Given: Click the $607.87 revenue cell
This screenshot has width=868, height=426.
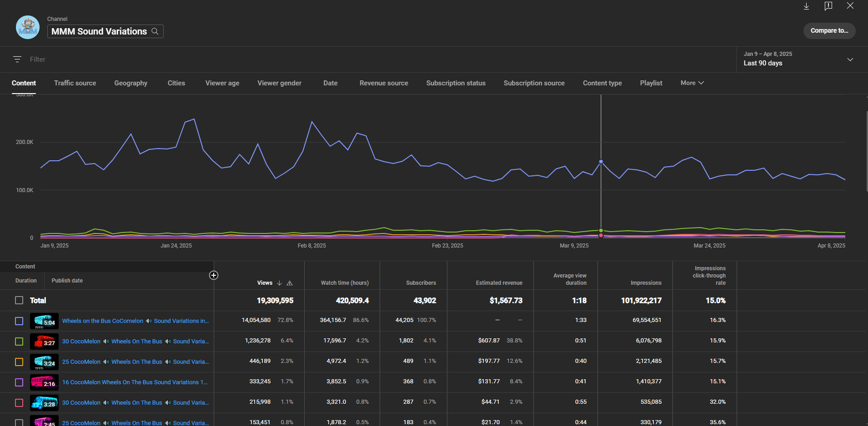Looking at the screenshot, I should (x=489, y=341).
